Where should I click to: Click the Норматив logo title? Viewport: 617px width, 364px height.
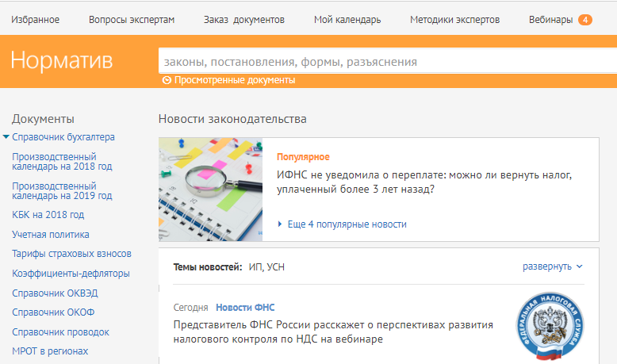62,60
